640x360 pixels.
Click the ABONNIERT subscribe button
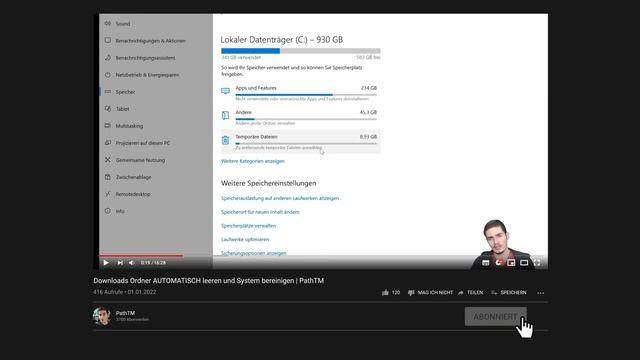(x=496, y=317)
